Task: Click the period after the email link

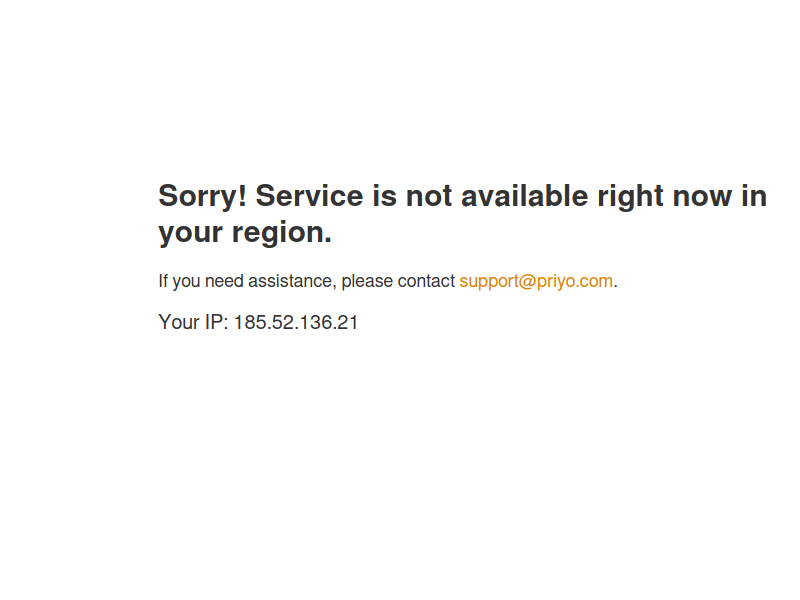Action: point(615,286)
